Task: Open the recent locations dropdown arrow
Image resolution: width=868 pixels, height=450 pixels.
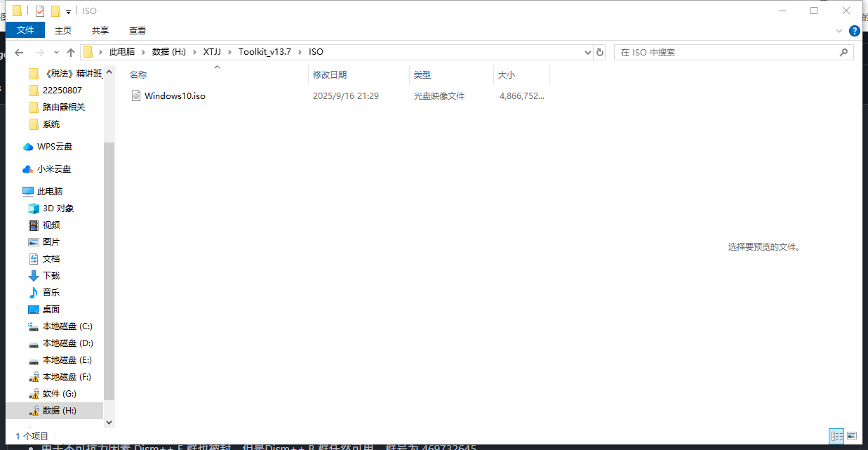Action: pyautogui.click(x=56, y=53)
